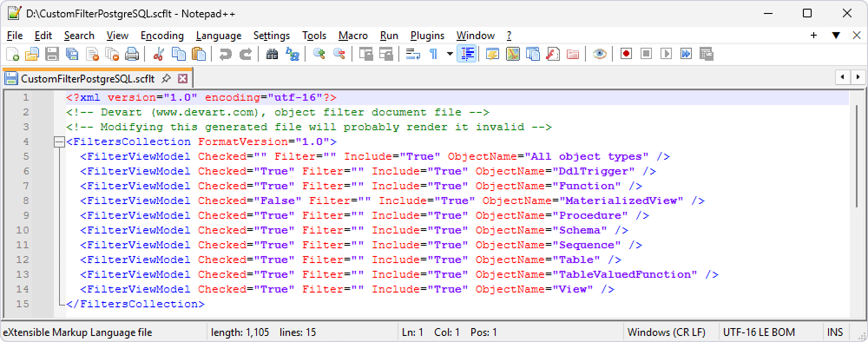Open the Document List panel icon
The image size is (868, 342).
[x=533, y=54]
